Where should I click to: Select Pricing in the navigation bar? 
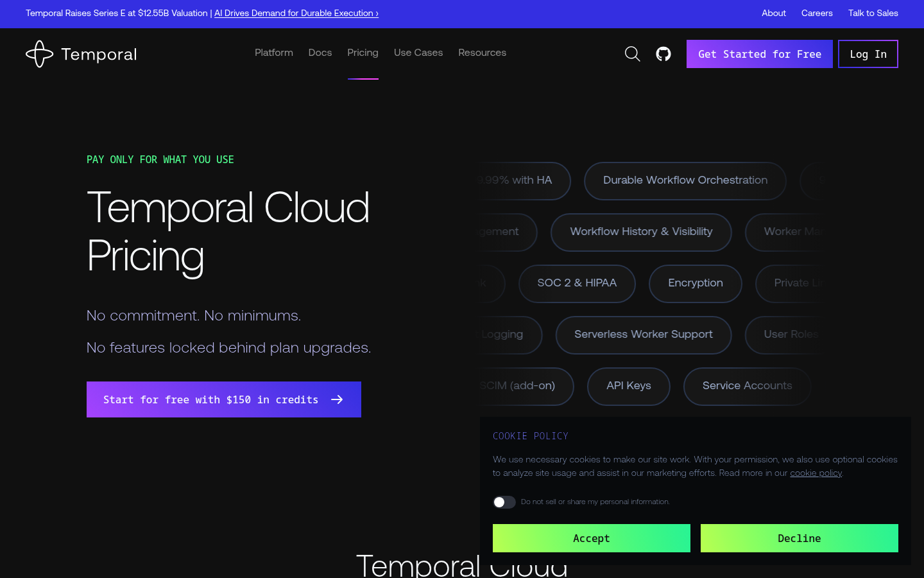coord(363,53)
